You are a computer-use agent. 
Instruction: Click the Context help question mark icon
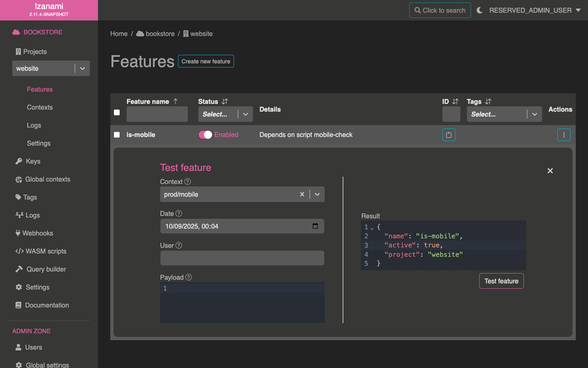[x=187, y=182]
